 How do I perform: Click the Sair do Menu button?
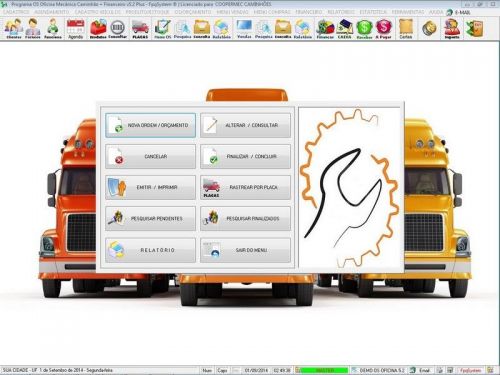(x=245, y=250)
